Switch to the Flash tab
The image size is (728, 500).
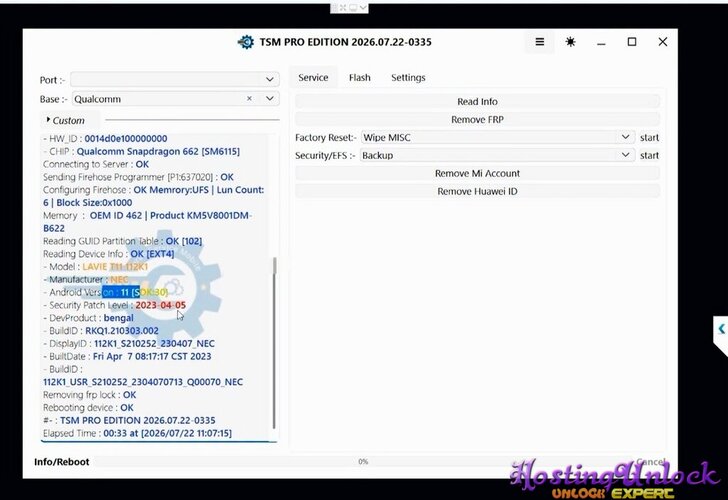pos(360,78)
